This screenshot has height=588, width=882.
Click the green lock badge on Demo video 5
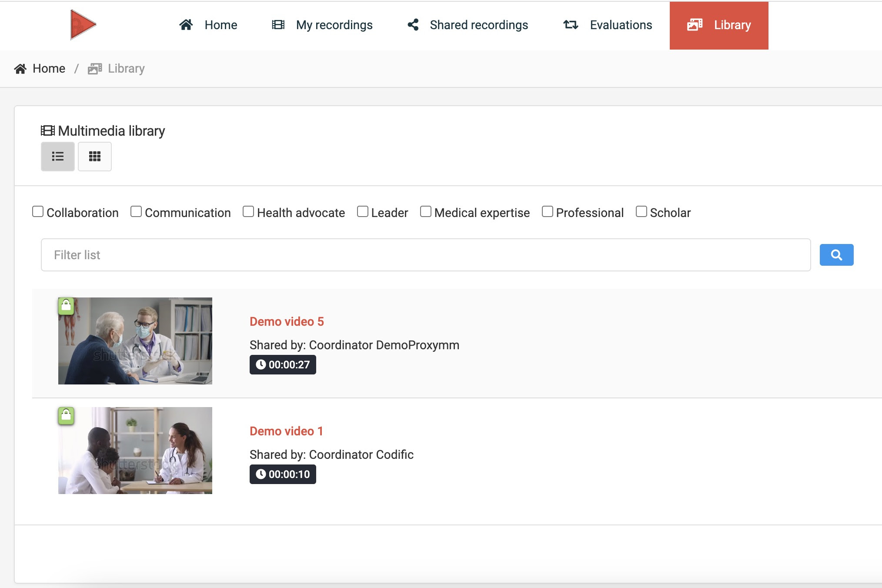(66, 307)
